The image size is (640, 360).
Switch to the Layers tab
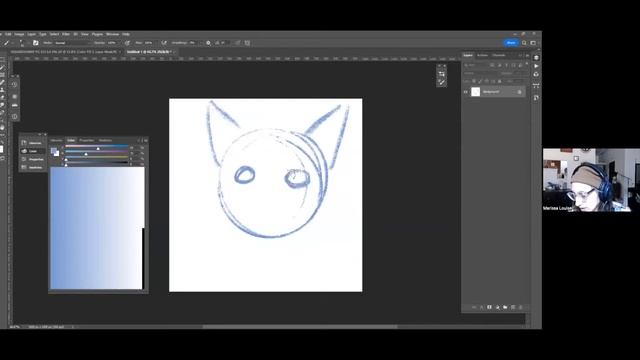[468, 55]
